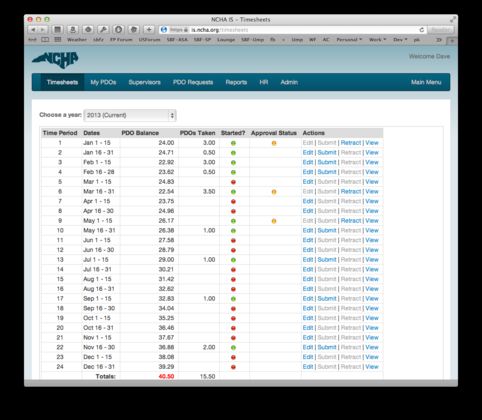This screenshot has height=420, width=482.
Task: Expand the Dev bookmarks folder
Action: coord(400,40)
